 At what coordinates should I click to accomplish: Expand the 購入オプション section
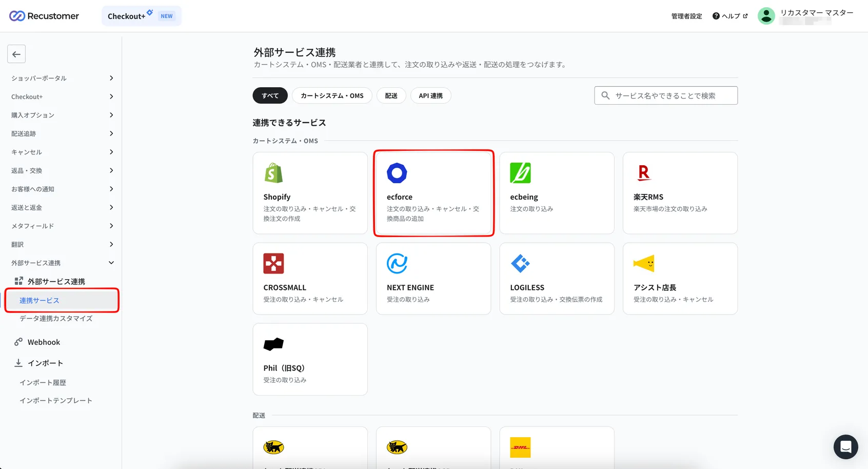62,115
